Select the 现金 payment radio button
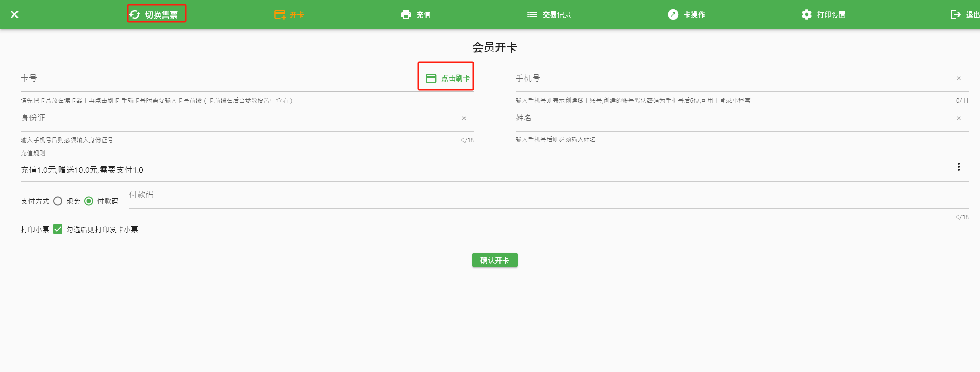This screenshot has height=372, width=980. coord(58,201)
